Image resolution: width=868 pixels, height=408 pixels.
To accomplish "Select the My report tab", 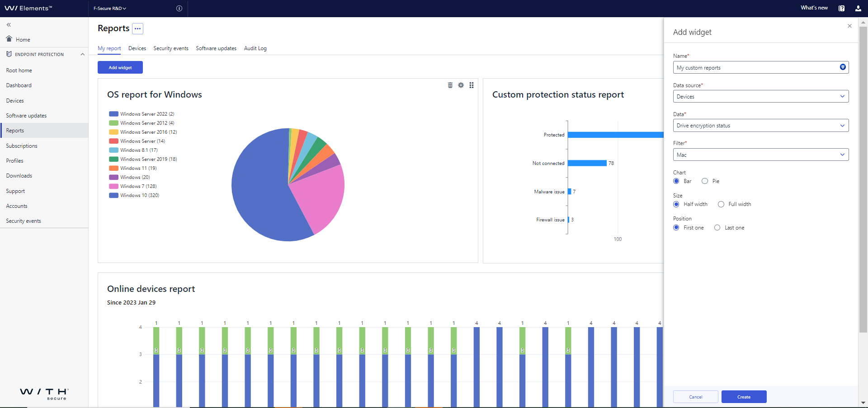I will point(109,48).
